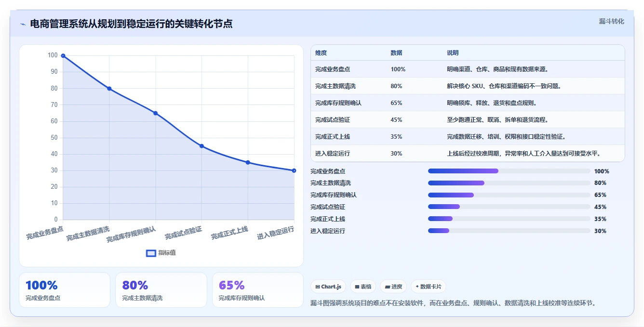Click the 进入稳定运行 progress bar
Screen dimensions: 644x327
(x=509, y=231)
